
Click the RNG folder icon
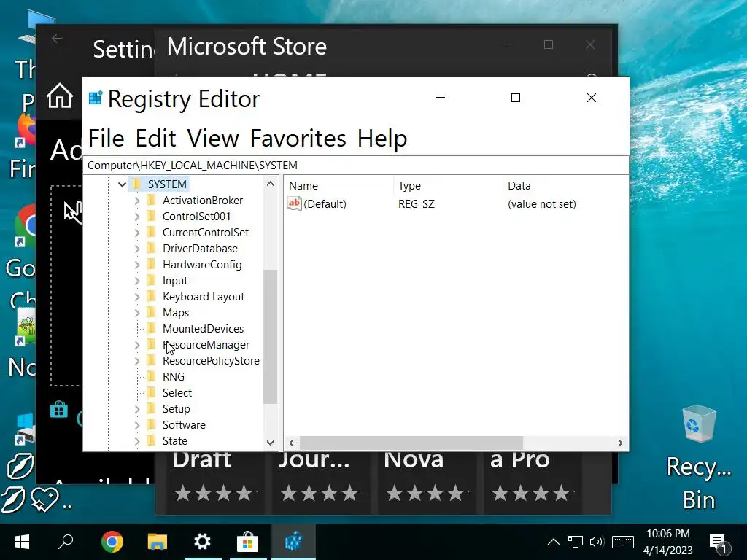pyautogui.click(x=151, y=376)
